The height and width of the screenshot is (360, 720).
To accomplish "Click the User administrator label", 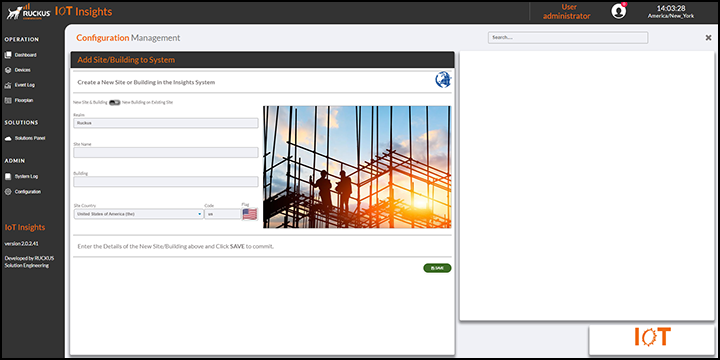I will (x=567, y=11).
